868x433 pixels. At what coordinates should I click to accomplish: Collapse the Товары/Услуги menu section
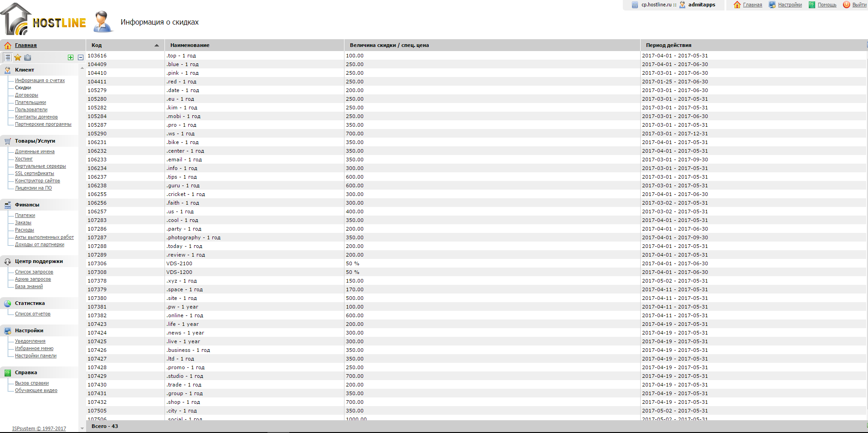35,141
